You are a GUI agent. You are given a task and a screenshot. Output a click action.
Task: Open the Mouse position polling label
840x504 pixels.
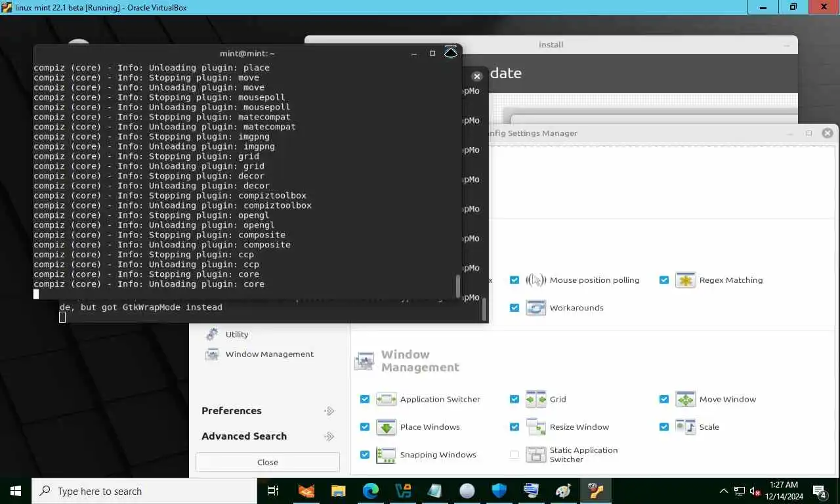click(595, 280)
